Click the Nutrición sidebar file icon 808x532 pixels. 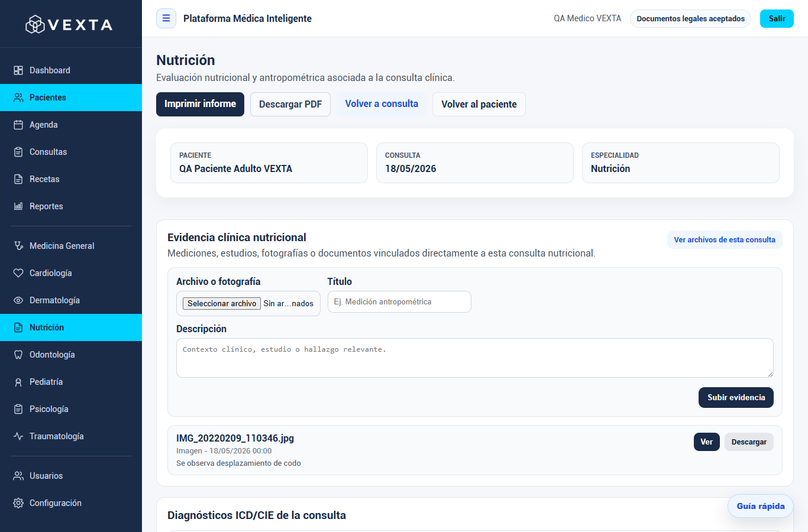click(18, 327)
